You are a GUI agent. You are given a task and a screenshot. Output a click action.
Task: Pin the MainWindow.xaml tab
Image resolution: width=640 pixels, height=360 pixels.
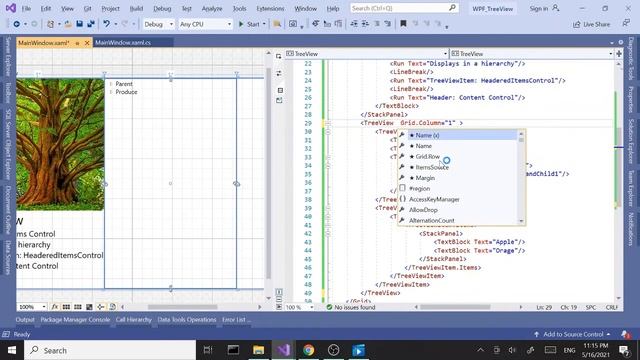click(x=77, y=43)
